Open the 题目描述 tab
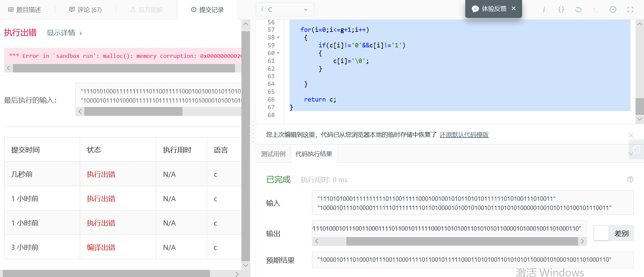The image size is (644, 277). pyautogui.click(x=25, y=10)
